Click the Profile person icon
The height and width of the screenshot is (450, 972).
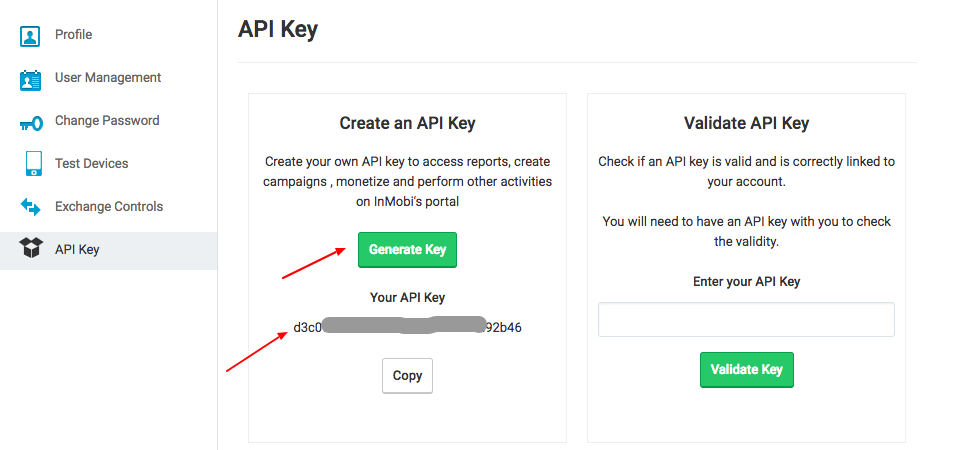tap(30, 35)
